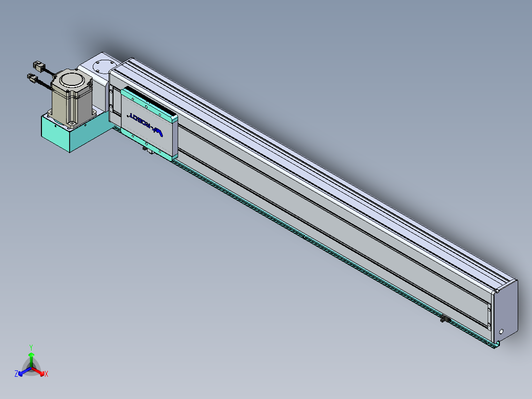Select the slider carriage with ROBOT logo
532x399 pixels.
[149, 123]
